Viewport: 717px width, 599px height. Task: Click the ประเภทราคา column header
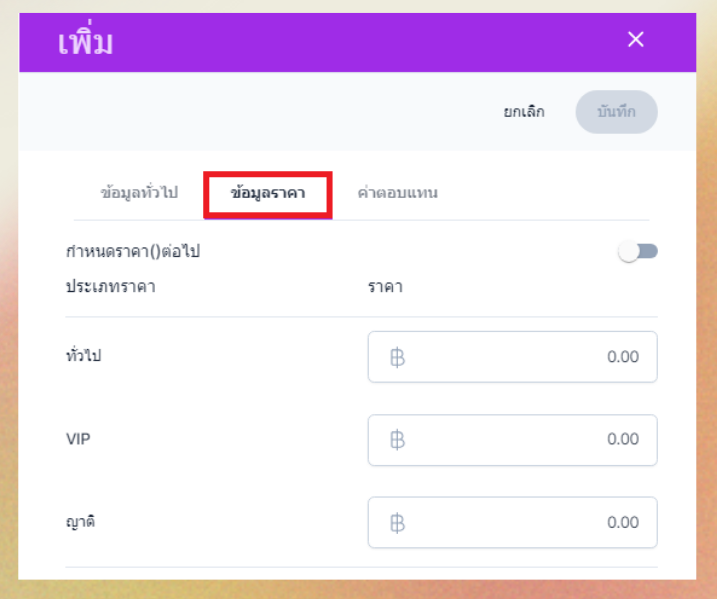point(110,288)
